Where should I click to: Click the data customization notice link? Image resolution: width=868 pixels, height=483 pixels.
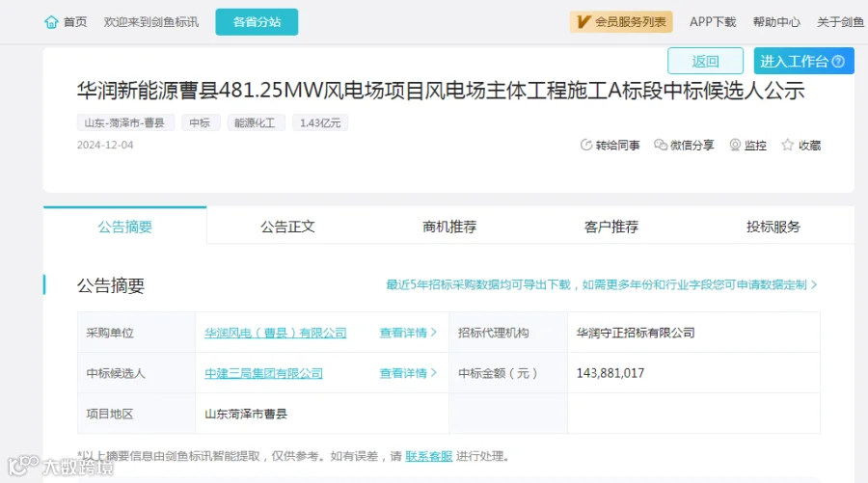tap(596, 285)
